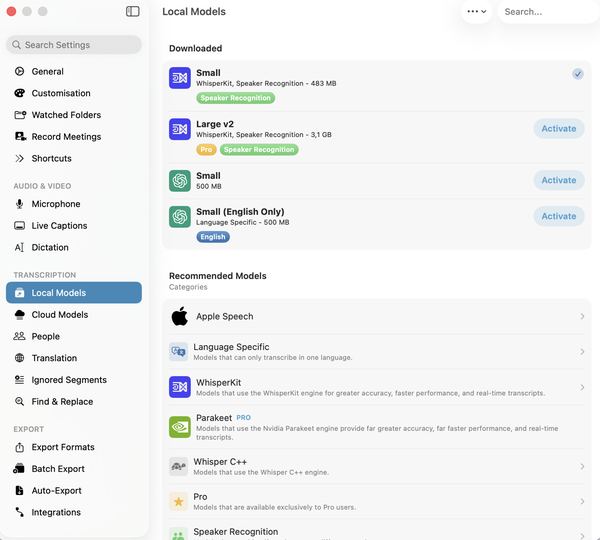Image resolution: width=600 pixels, height=540 pixels.
Task: Open the three-dots options dropdown
Action: pyautogui.click(x=476, y=11)
